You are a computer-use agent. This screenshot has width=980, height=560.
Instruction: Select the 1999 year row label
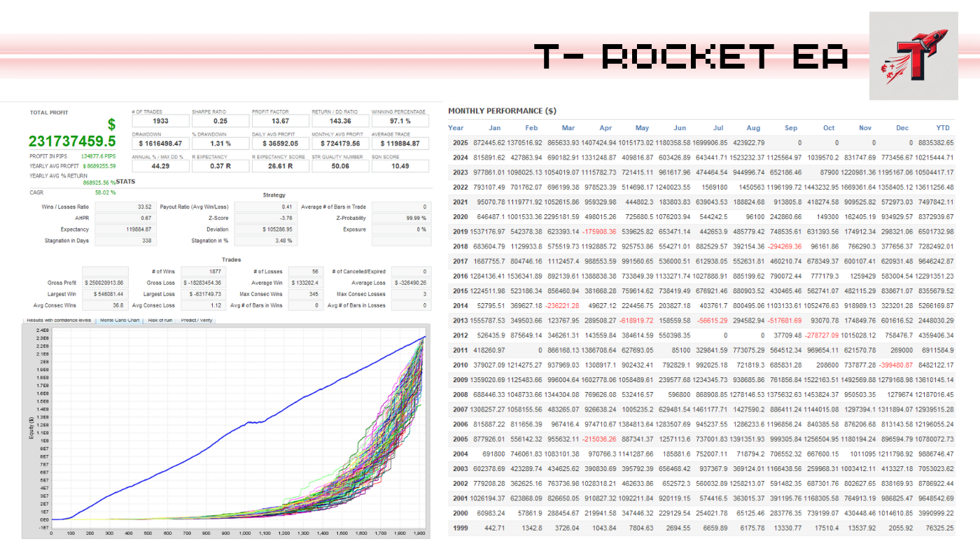pos(459,528)
